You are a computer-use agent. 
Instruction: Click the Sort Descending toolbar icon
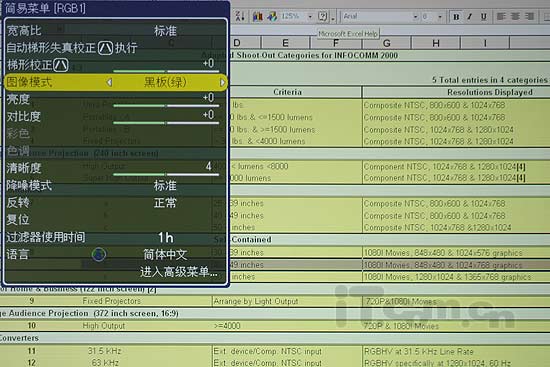pyautogui.click(x=240, y=16)
